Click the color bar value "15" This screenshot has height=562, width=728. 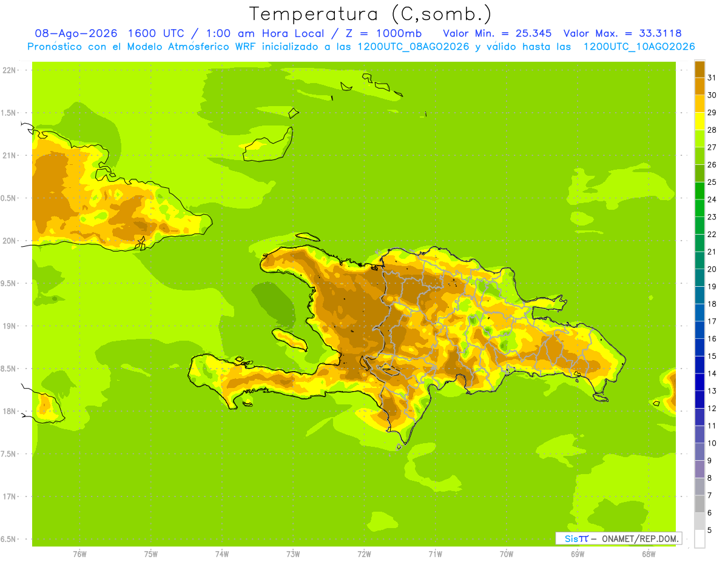(712, 356)
